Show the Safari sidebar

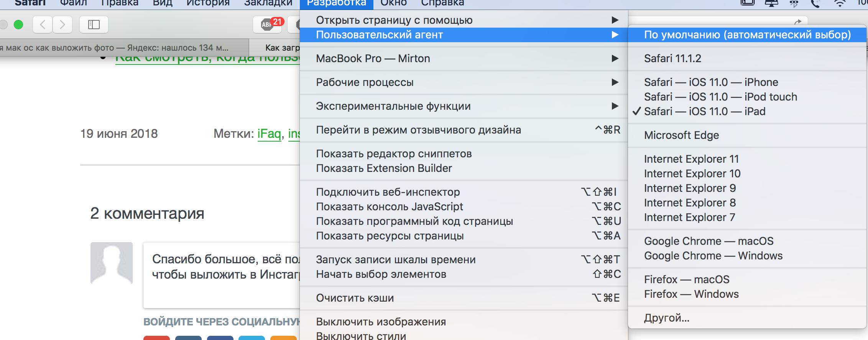pos(94,25)
